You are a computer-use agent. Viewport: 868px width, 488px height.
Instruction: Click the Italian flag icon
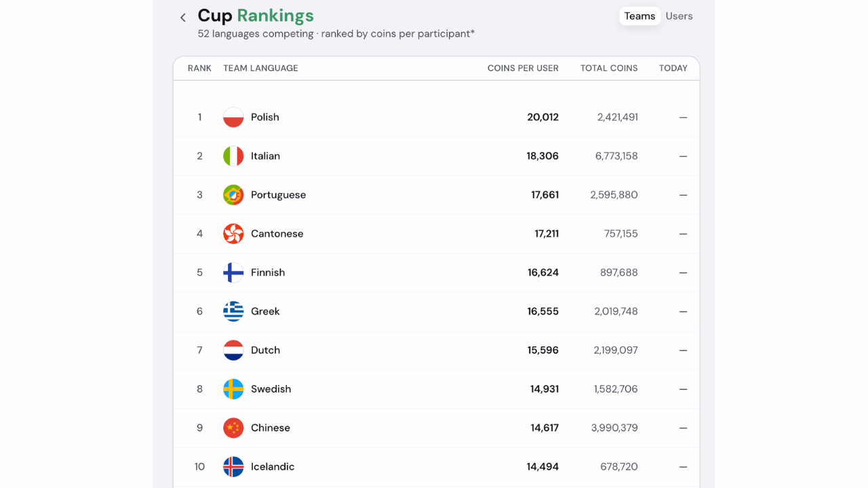click(x=233, y=156)
